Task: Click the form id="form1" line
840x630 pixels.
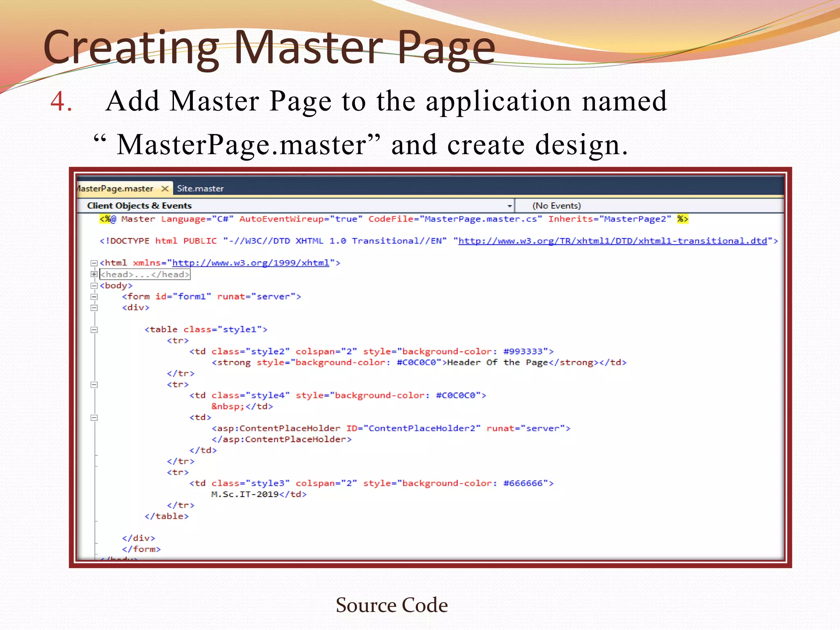Action: click(211, 297)
